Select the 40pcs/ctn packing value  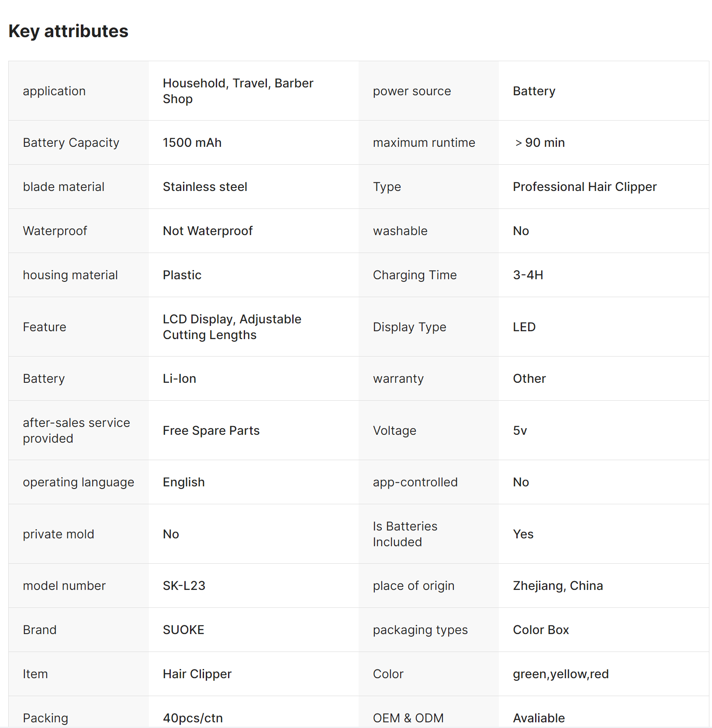pos(193,718)
